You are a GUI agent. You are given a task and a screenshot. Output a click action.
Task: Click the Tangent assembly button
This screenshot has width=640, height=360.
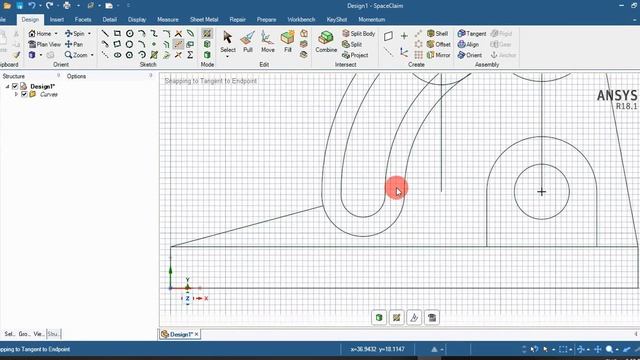click(472, 33)
